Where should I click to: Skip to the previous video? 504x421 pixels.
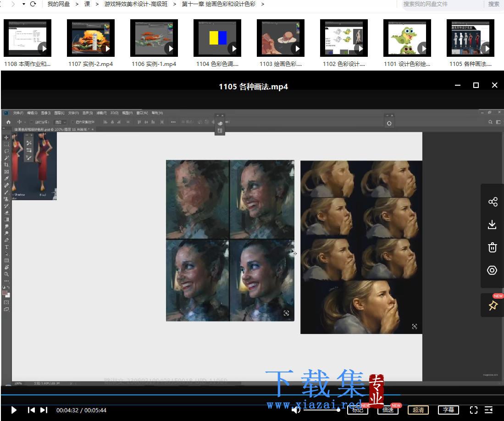pyautogui.click(x=31, y=410)
